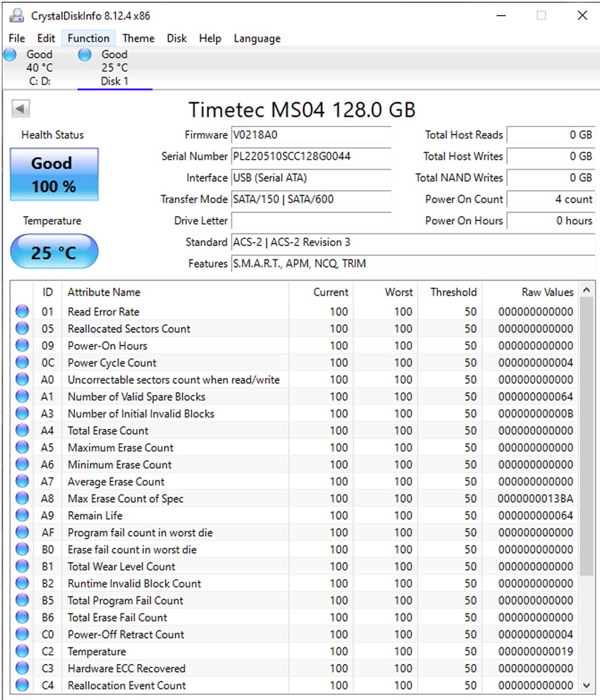Screen dimensions: 600x700
Task: Click the Raw Values column header
Action: coord(547,292)
